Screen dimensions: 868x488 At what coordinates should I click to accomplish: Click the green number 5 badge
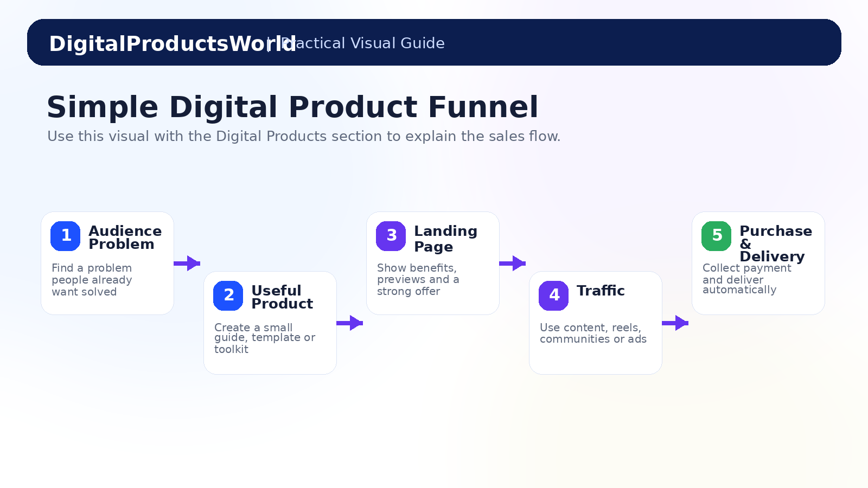pyautogui.click(x=716, y=236)
